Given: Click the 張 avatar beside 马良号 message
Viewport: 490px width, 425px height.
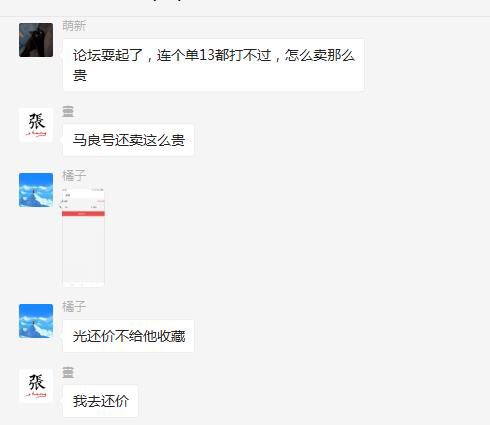Looking at the screenshot, I should tap(36, 125).
